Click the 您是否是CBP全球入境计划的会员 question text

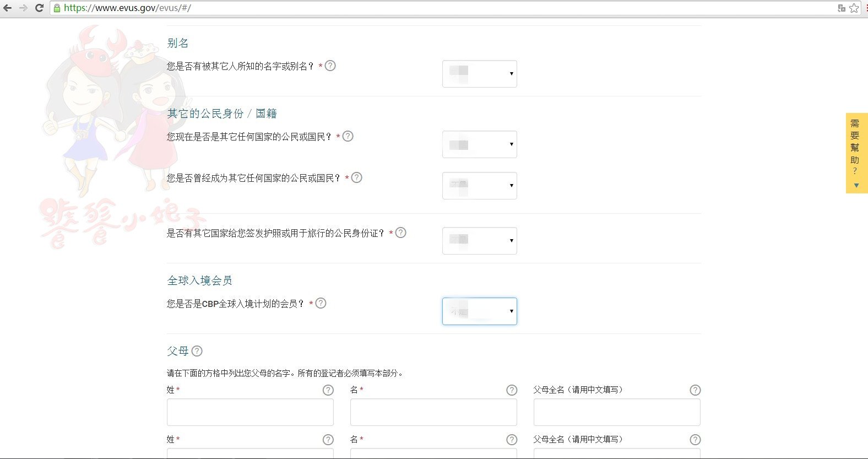(236, 304)
